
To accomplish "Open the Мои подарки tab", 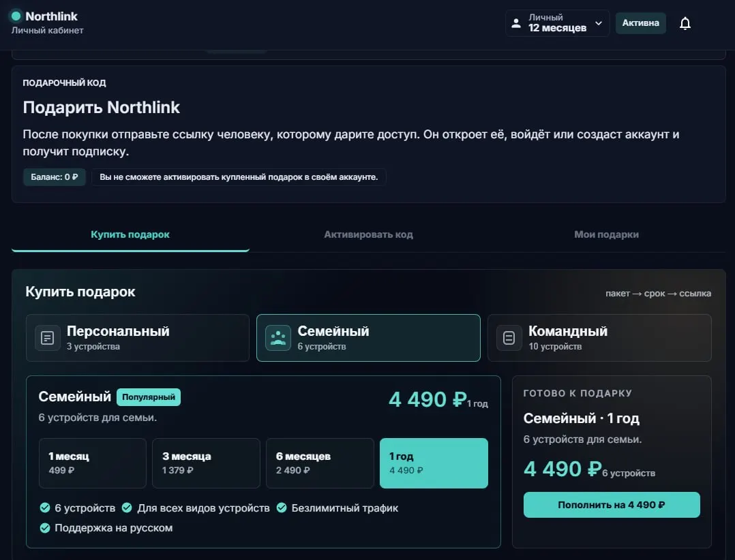I will [606, 234].
